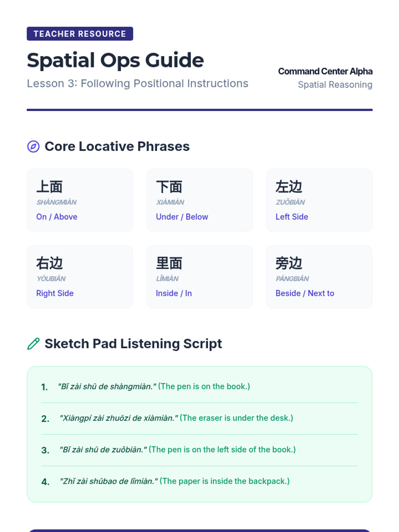399x532 pixels.
Task: Pick the 旁边 Beside / Next to card
Action: pyautogui.click(x=319, y=277)
